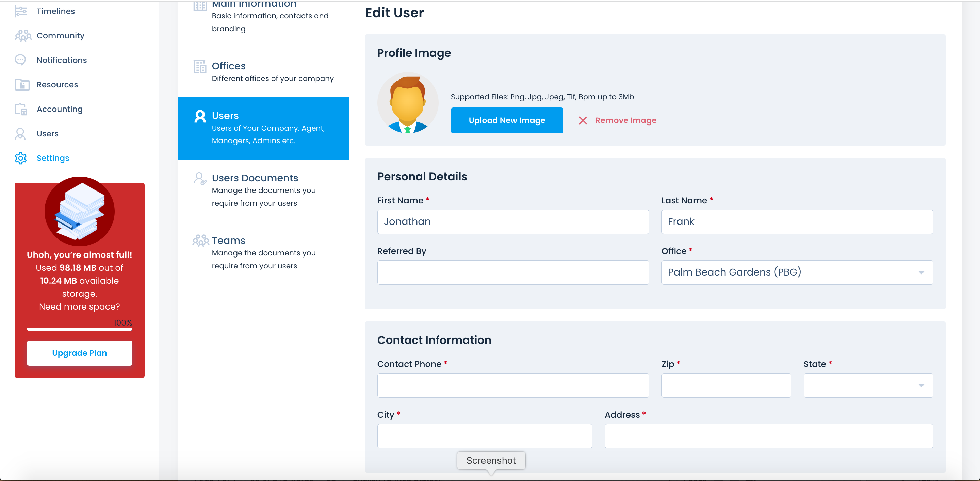
Task: Click the Main Information building icon
Action: coord(200,5)
